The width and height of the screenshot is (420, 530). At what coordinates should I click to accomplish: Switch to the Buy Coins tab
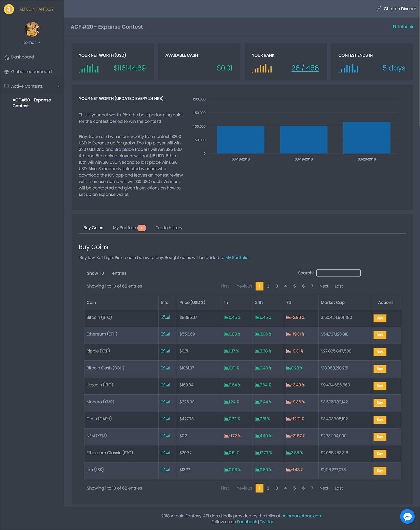pos(93,228)
